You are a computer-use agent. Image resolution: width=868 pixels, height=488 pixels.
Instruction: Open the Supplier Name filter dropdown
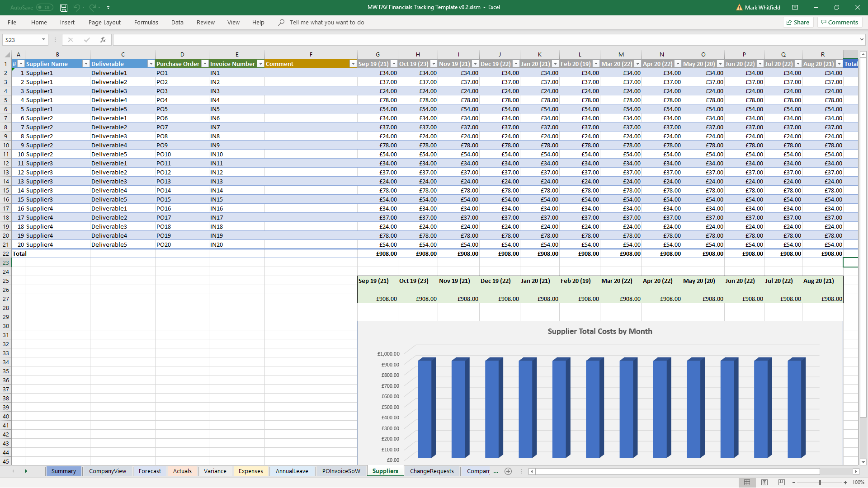coord(86,64)
